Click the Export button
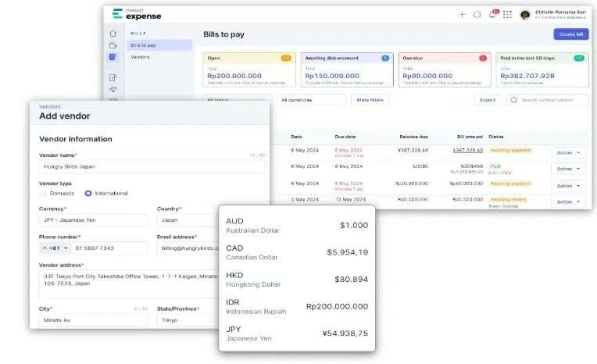 pos(488,100)
